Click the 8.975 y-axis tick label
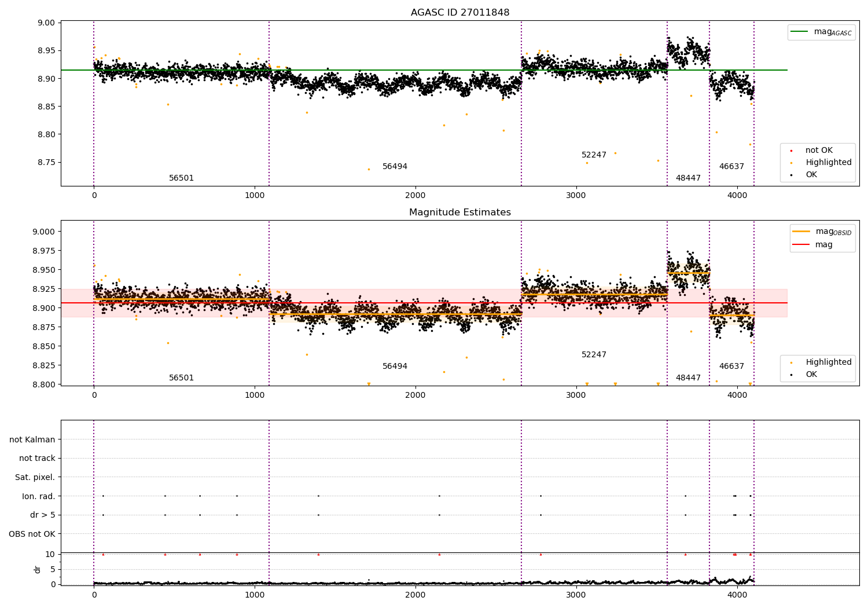This screenshot has width=868, height=608. pyautogui.click(x=44, y=251)
